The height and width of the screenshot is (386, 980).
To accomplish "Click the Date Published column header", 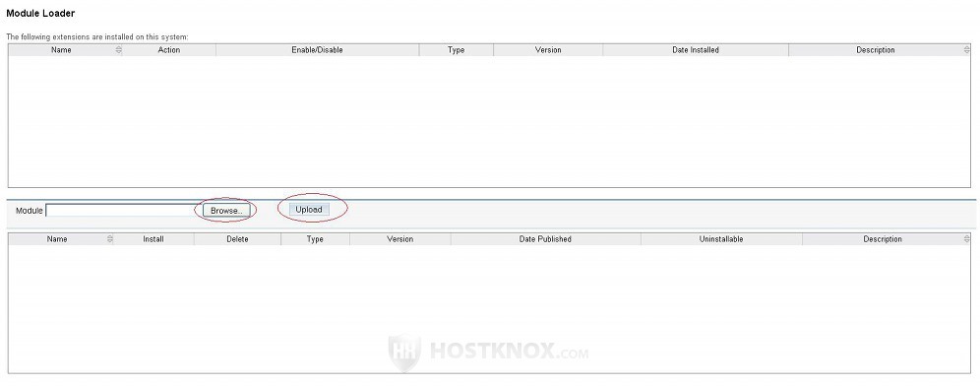I will point(546,239).
